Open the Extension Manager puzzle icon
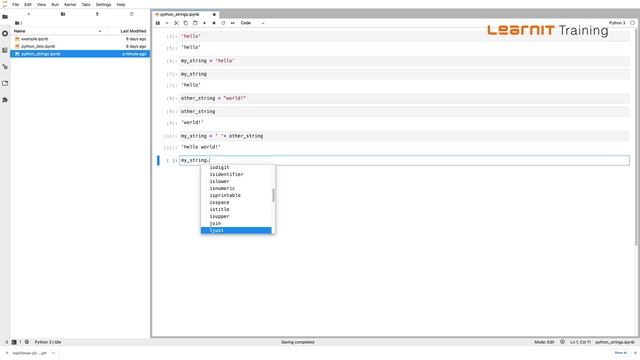This screenshot has height=360, width=640. point(5,100)
